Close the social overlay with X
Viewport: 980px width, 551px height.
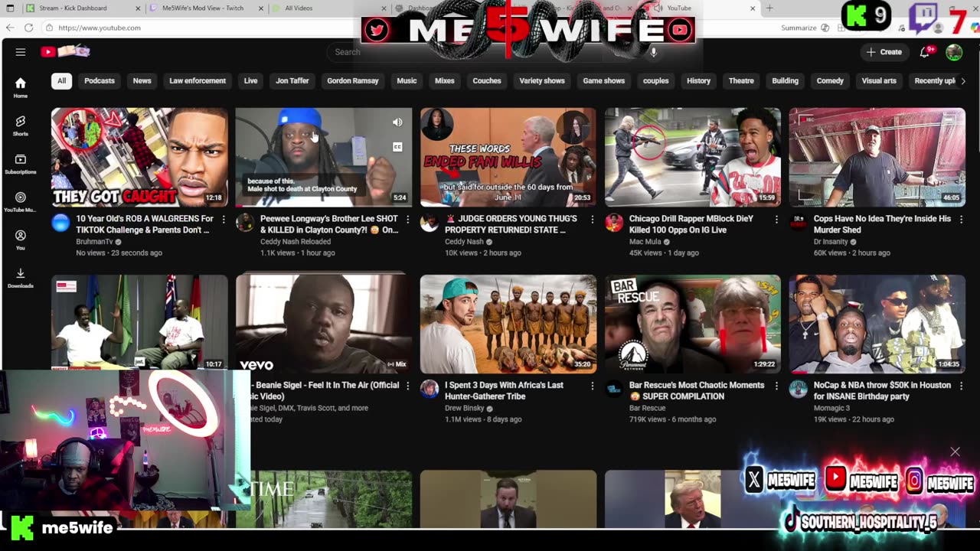955,452
